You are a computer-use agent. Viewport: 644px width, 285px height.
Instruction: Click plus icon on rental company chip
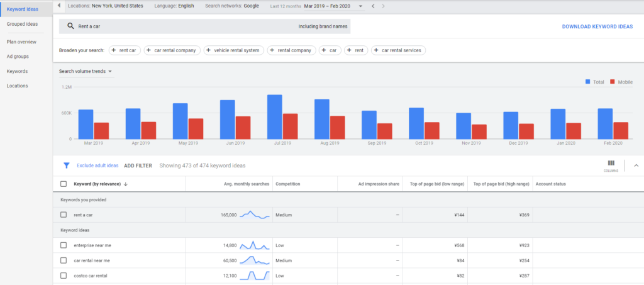[x=272, y=50]
